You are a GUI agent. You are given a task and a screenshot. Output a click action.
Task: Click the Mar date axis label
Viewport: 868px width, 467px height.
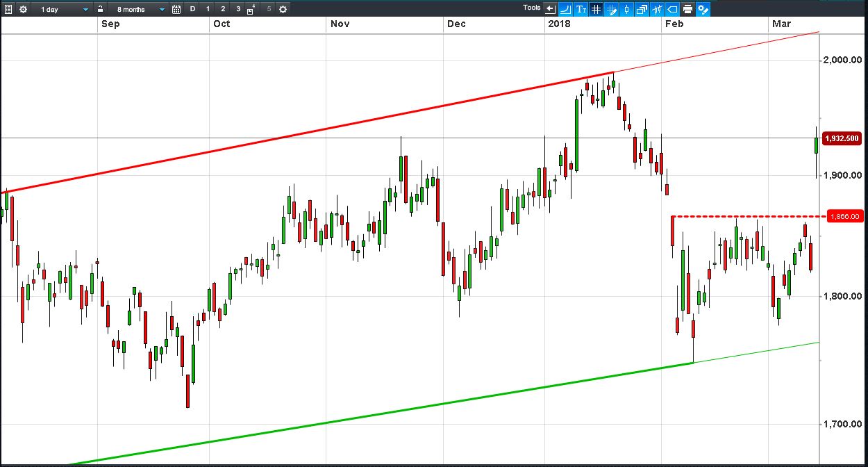(x=781, y=24)
